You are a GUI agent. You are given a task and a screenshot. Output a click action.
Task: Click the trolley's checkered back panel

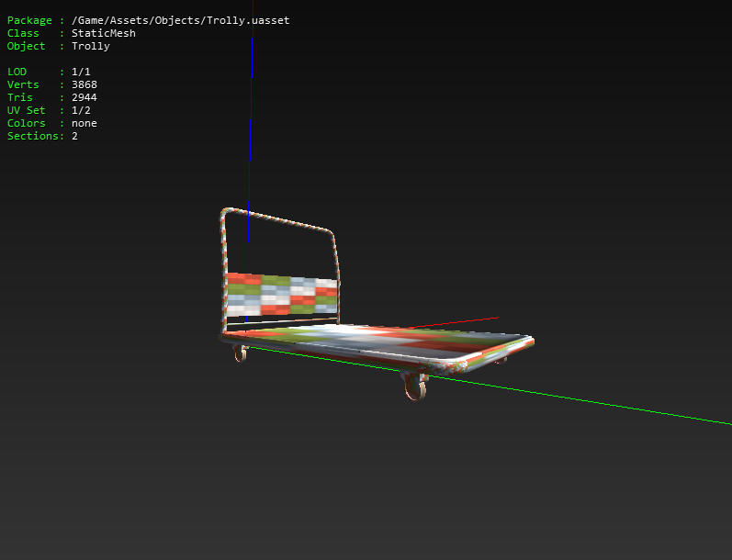click(x=282, y=295)
